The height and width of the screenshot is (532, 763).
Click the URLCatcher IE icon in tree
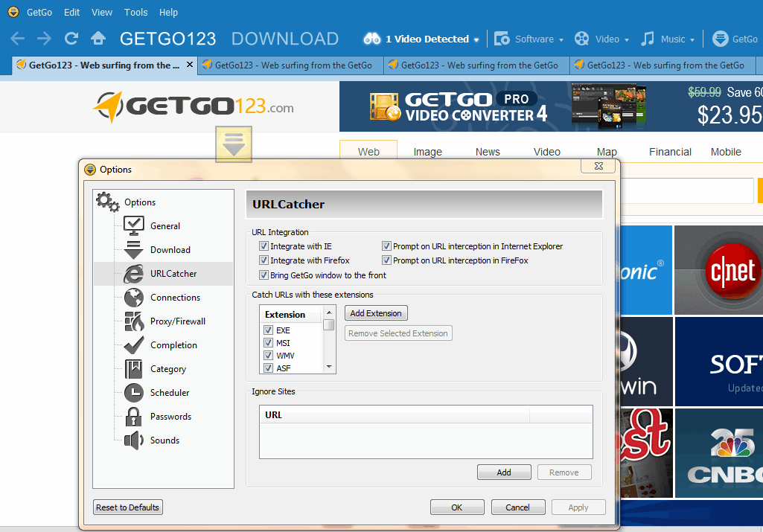coord(134,274)
